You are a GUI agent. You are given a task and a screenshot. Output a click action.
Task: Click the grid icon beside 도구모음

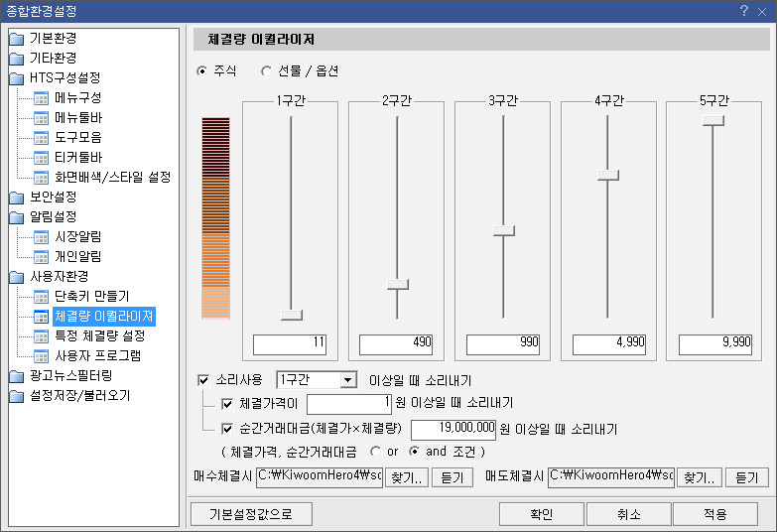point(41,138)
